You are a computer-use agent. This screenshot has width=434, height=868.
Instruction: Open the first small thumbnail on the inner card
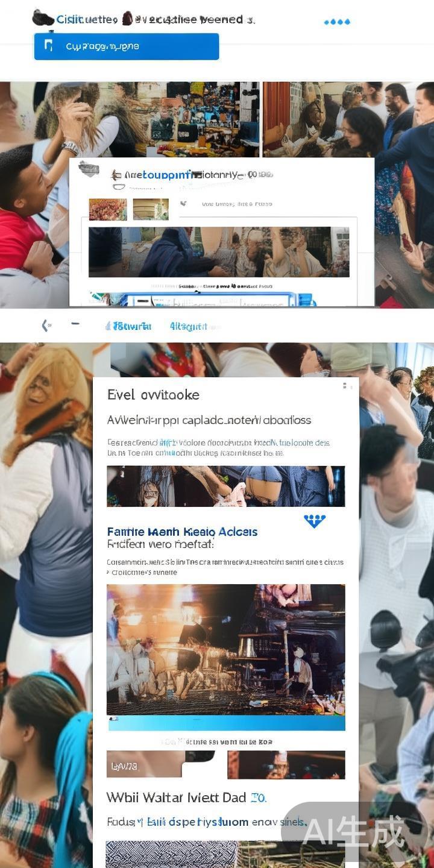pos(108,210)
